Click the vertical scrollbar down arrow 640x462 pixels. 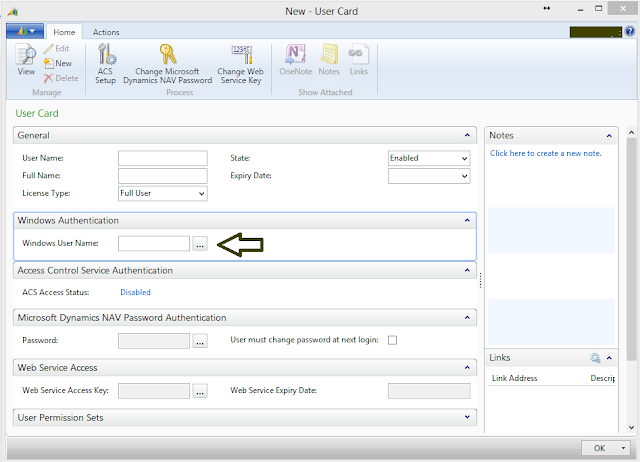(x=631, y=427)
